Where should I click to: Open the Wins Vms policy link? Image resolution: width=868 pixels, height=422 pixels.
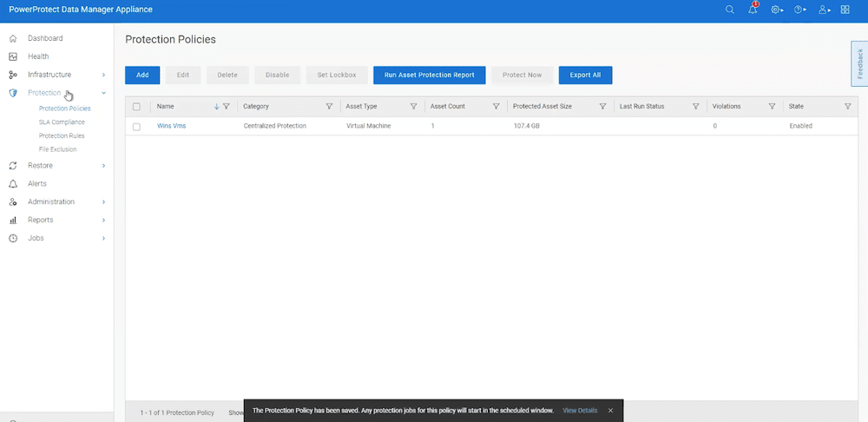(172, 126)
